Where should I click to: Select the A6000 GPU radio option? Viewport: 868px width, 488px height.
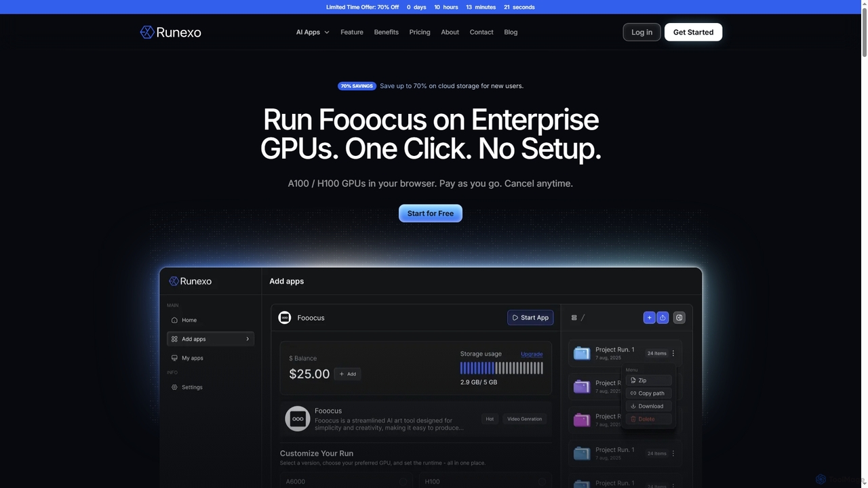[x=403, y=482]
